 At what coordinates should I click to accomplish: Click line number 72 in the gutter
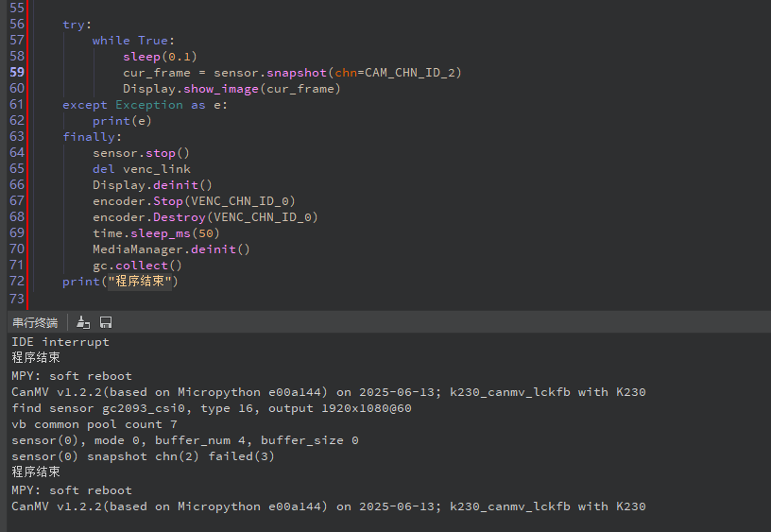[17, 281]
